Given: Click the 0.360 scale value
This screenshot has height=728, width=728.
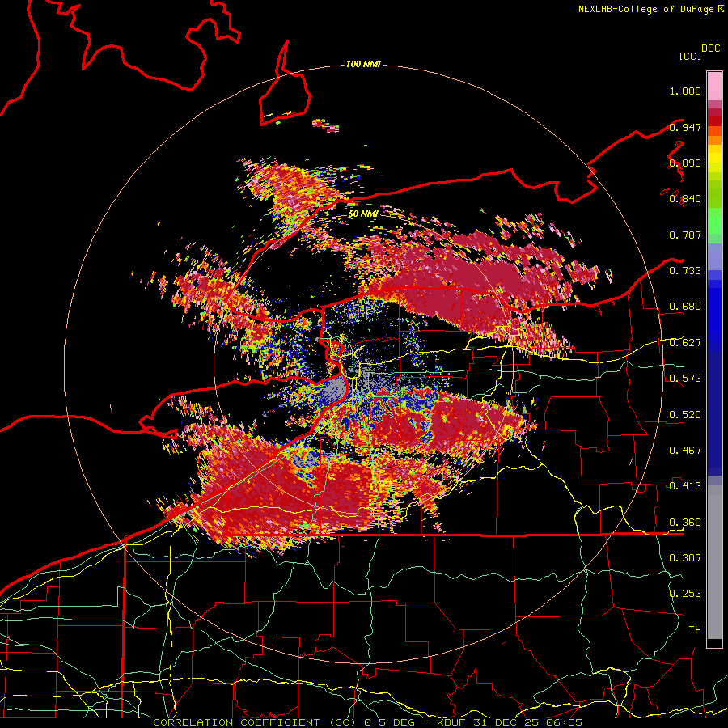Looking at the screenshot, I should 685,523.
